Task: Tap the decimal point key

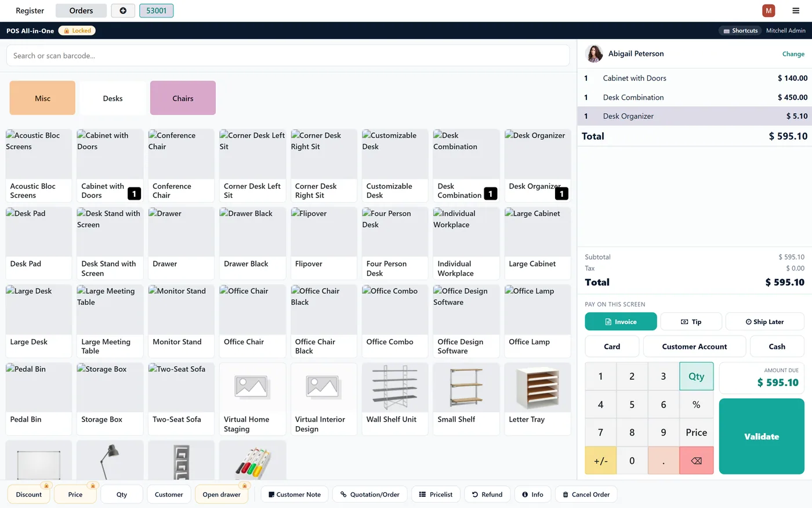Action: point(664,460)
